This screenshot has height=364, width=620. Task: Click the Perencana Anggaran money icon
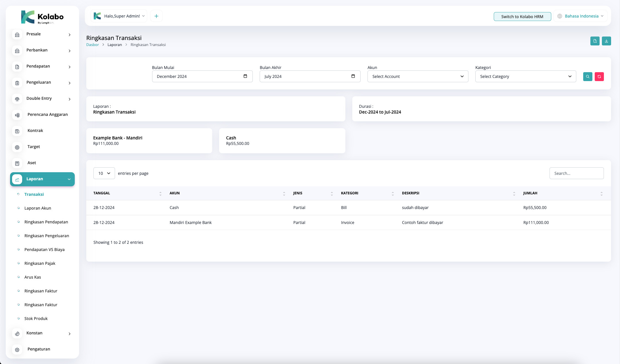pos(17,115)
